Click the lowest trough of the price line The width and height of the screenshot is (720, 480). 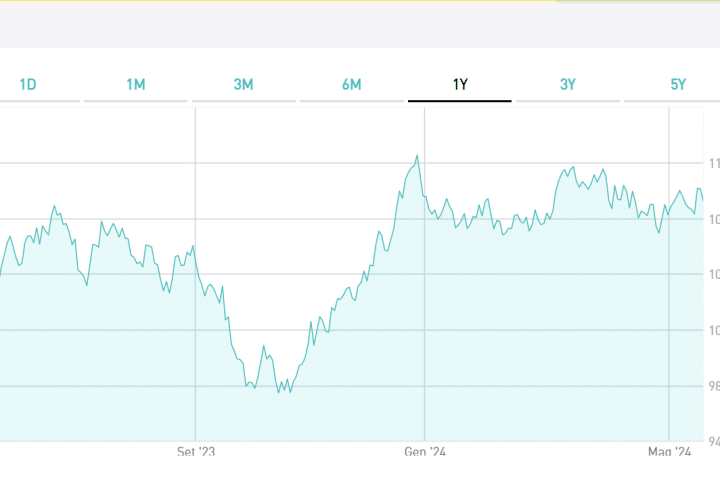[279, 392]
